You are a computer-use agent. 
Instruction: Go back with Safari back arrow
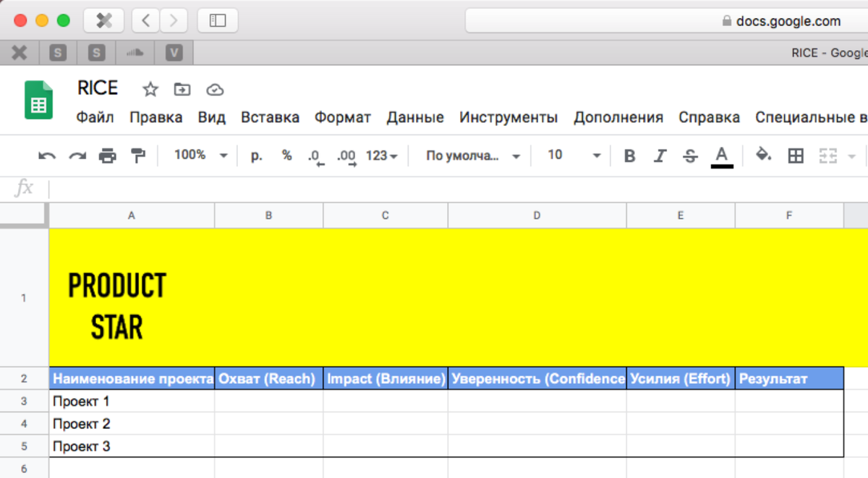point(145,21)
